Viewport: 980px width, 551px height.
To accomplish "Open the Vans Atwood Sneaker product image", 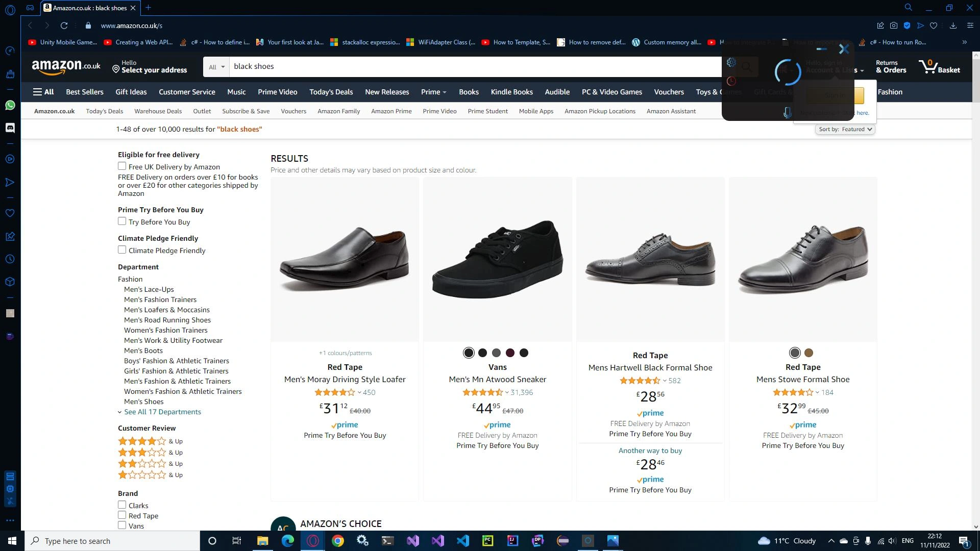I will click(497, 260).
